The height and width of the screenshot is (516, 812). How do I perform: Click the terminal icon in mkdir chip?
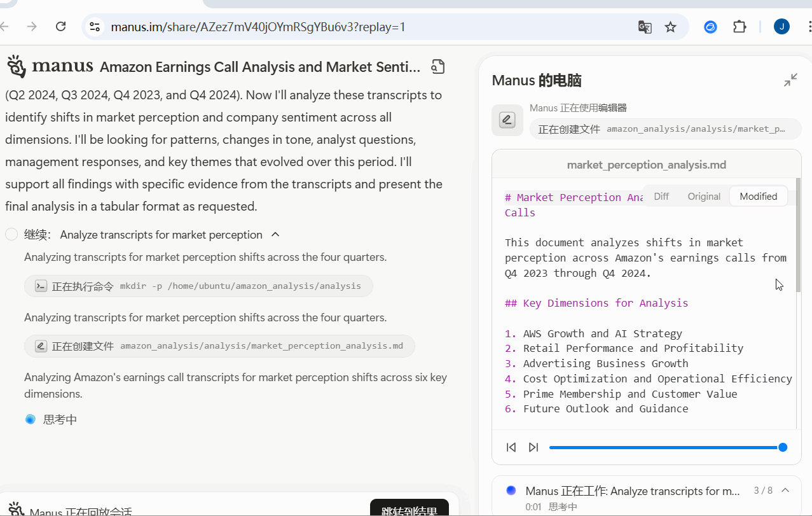pyautogui.click(x=41, y=286)
